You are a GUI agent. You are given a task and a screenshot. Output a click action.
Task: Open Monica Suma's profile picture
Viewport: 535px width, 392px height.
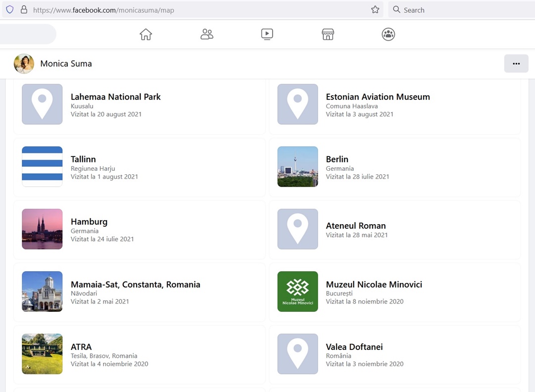pos(24,63)
